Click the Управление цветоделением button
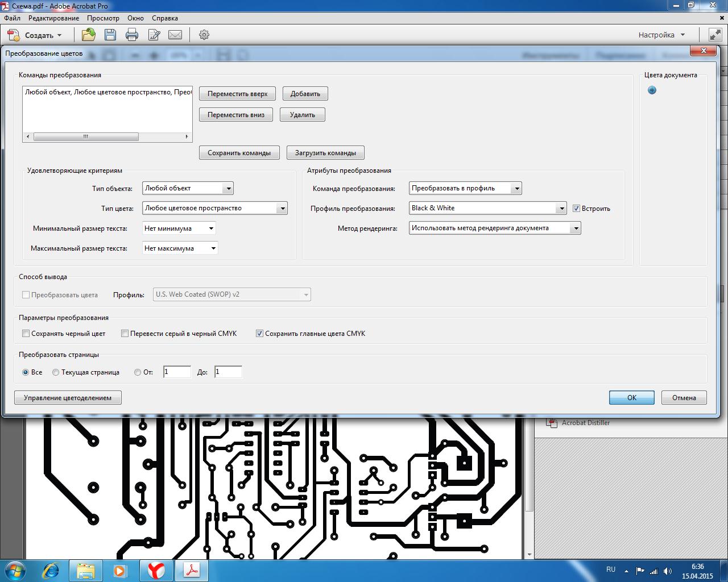The height and width of the screenshot is (582, 728). (68, 398)
